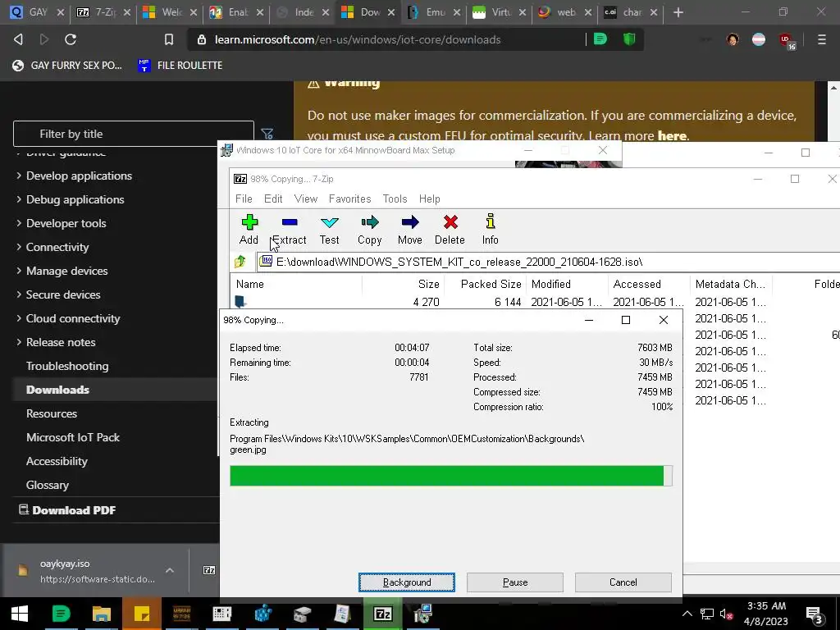The image size is (840, 630).
Task: Open a new browser tab with plus icon
Action: click(678, 11)
